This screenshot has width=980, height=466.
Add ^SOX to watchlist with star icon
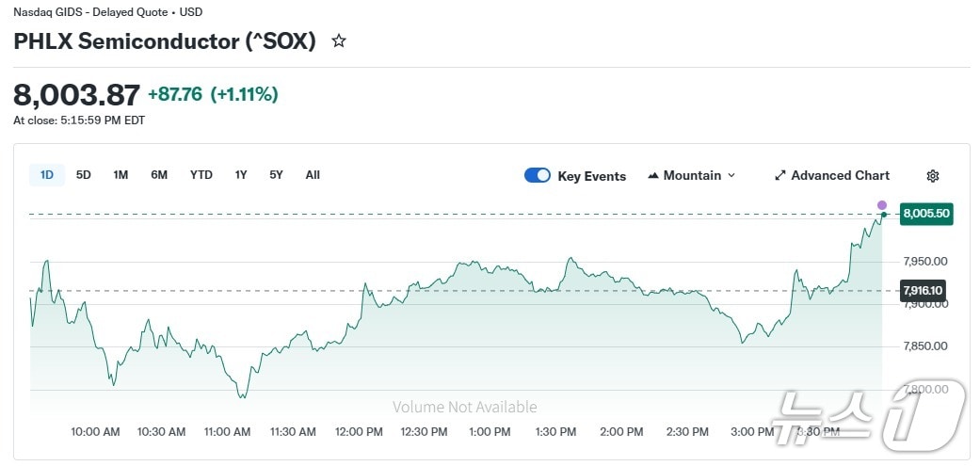339,41
